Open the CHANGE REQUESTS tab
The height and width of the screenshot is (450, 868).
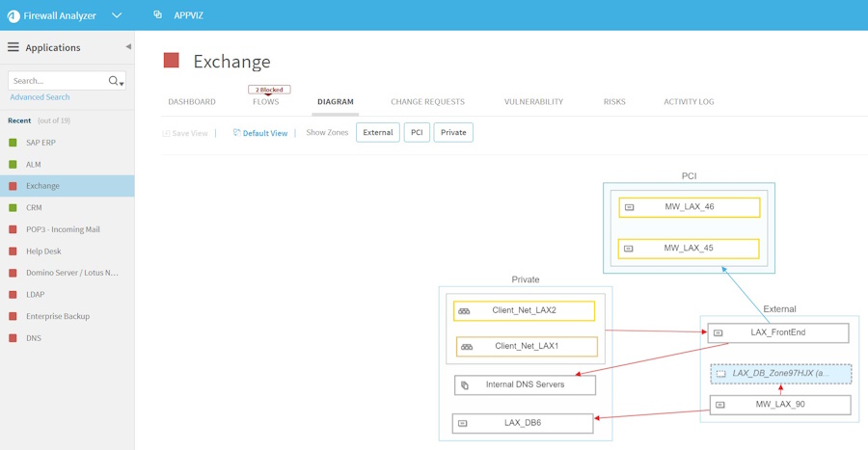pos(428,102)
